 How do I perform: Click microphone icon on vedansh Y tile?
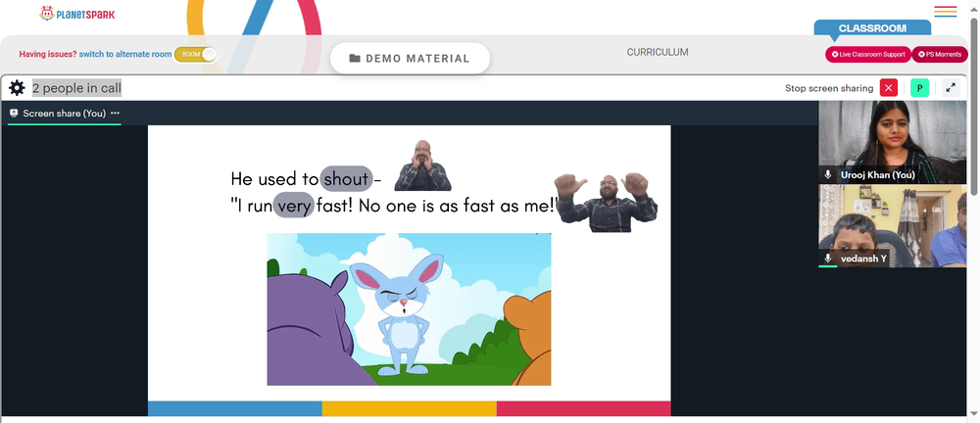click(x=827, y=258)
